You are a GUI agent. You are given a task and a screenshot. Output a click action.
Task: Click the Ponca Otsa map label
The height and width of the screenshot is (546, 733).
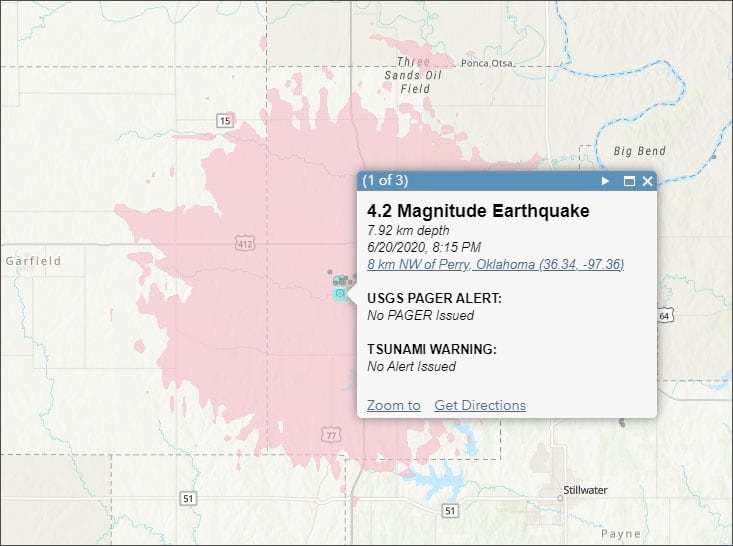(486, 63)
